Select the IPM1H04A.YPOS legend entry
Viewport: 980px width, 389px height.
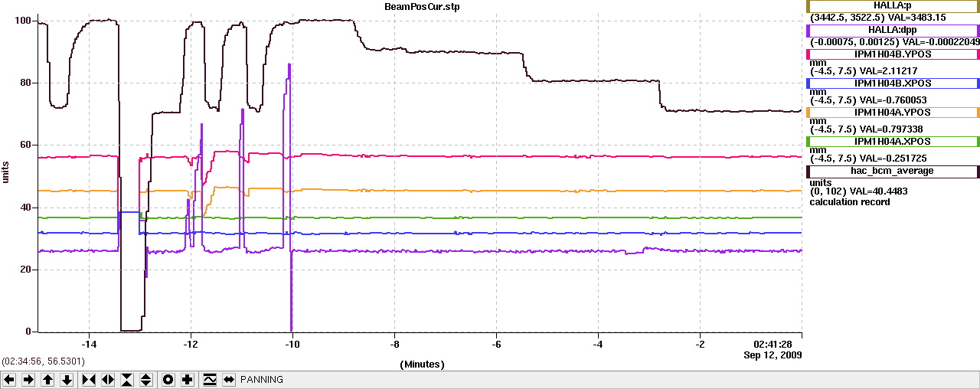(x=893, y=113)
